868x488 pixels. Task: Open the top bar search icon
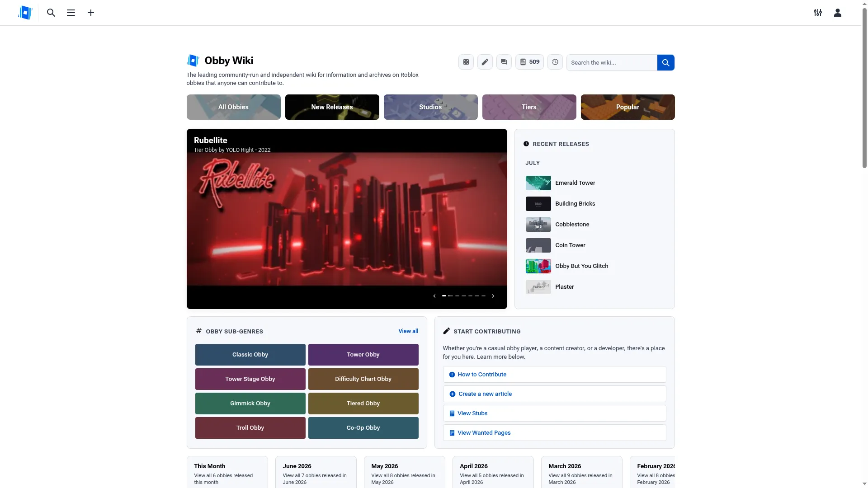click(x=51, y=13)
